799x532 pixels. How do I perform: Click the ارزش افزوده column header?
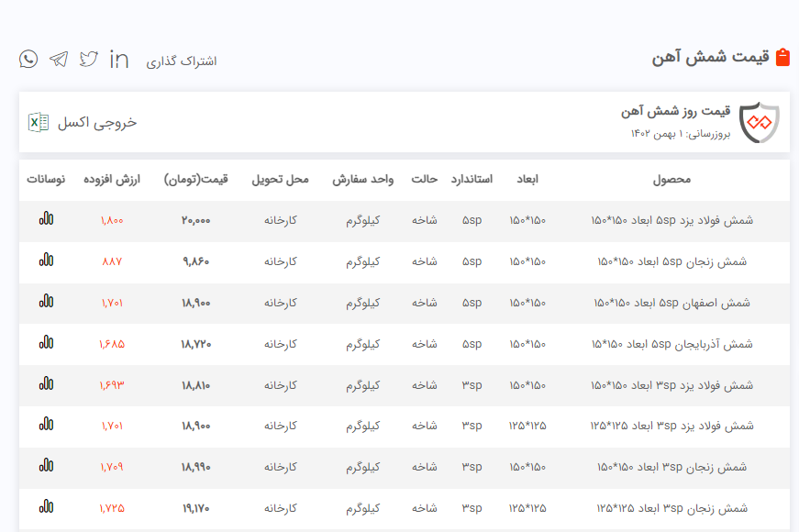click(x=112, y=179)
